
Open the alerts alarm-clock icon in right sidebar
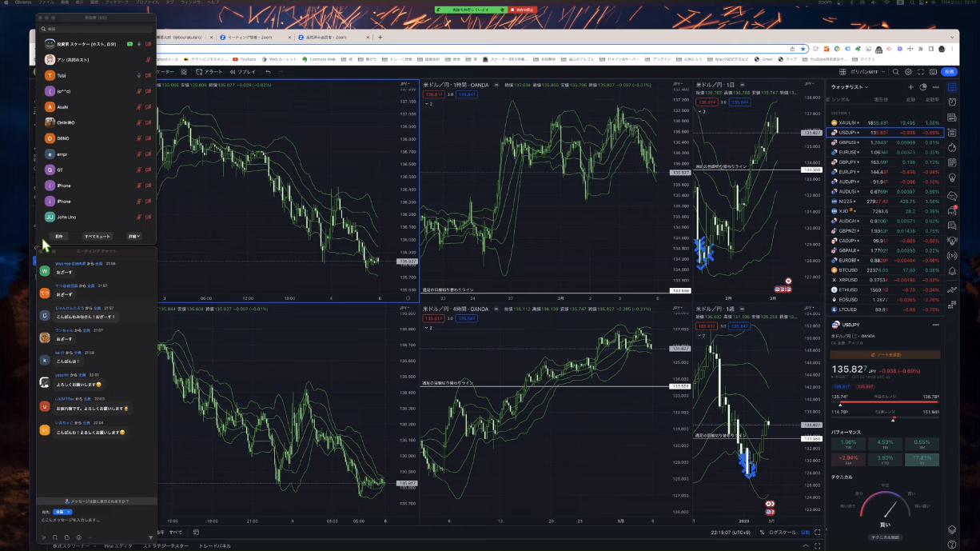[952, 102]
